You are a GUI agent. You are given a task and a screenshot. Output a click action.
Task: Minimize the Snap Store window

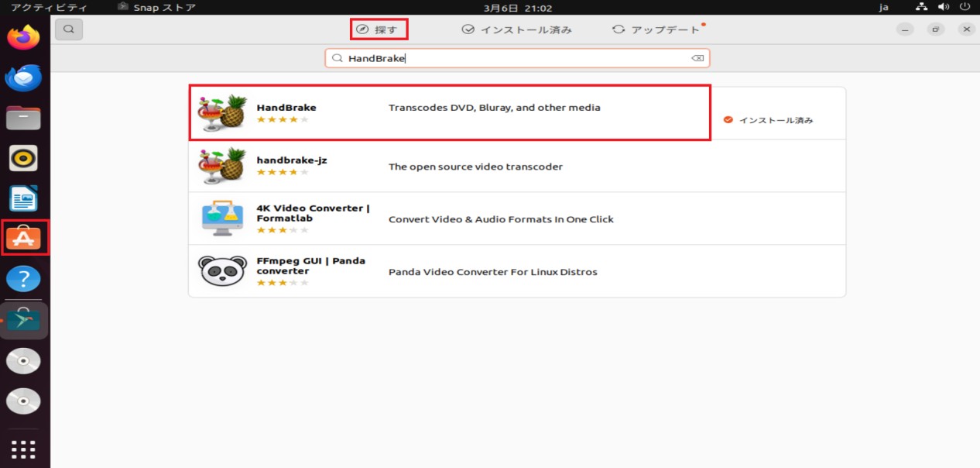pyautogui.click(x=906, y=29)
